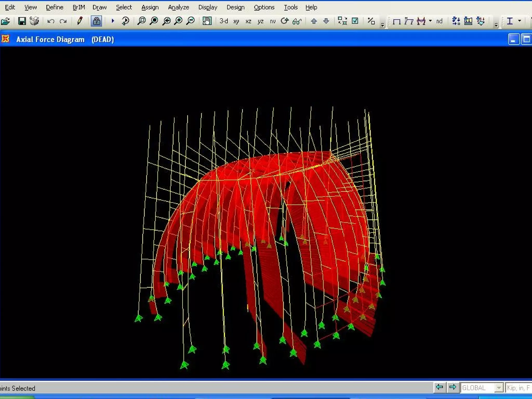Open the Show Forces/Stresses dropdown arrow
532x399 pixels.
430,21
